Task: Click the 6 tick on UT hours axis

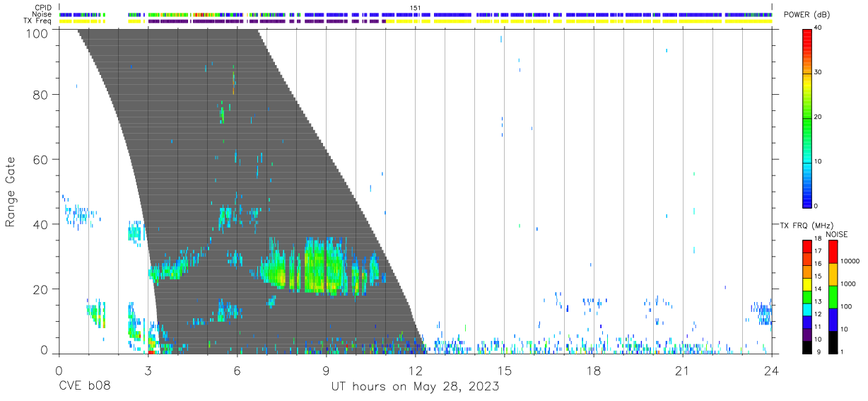Action: click(237, 371)
